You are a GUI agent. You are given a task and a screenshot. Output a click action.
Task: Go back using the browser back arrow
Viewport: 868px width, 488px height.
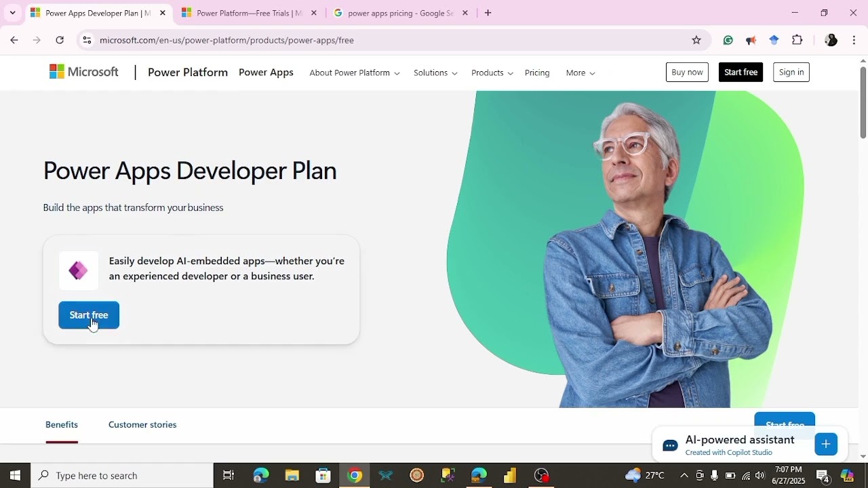coord(14,40)
